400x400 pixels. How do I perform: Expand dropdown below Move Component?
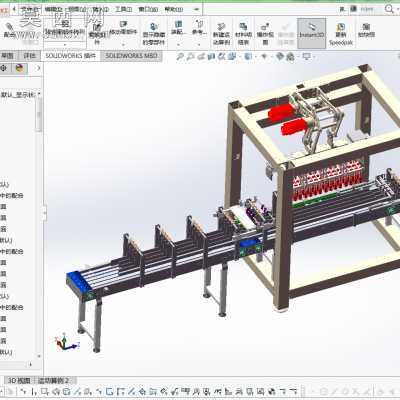tap(123, 44)
